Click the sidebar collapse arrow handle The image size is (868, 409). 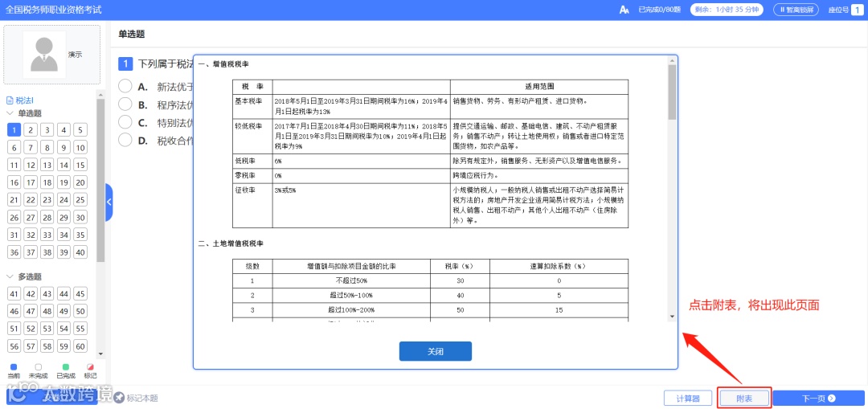pos(109,202)
